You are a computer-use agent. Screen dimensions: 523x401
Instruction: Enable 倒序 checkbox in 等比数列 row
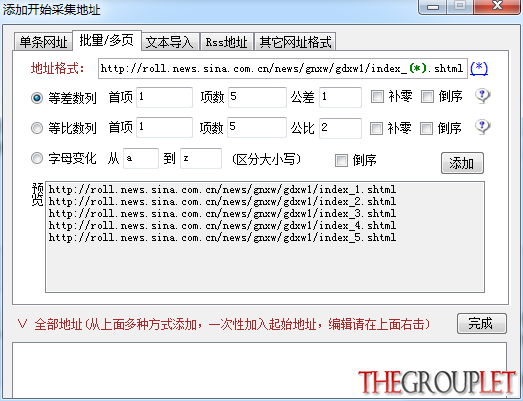point(426,128)
